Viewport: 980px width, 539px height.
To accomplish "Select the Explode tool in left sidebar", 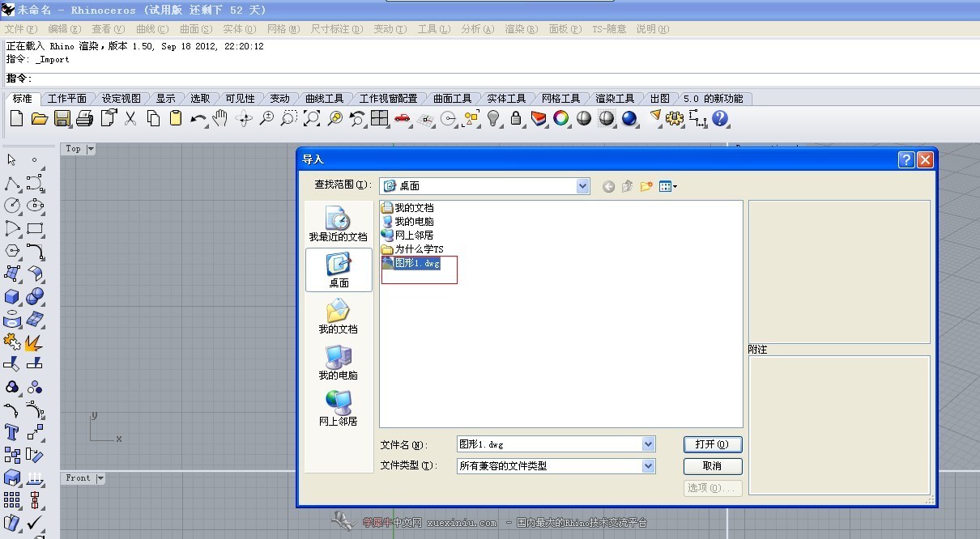I will [x=35, y=342].
